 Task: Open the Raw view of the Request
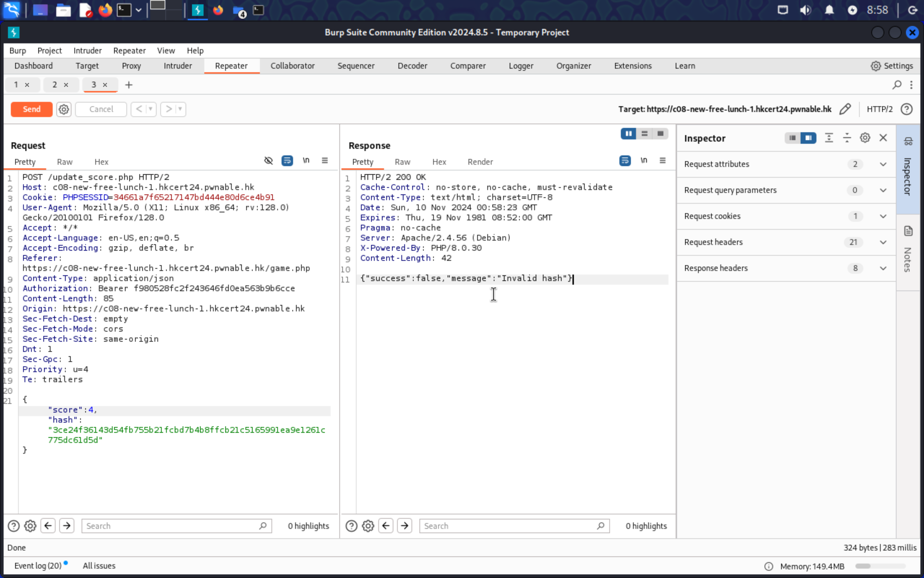coord(64,162)
